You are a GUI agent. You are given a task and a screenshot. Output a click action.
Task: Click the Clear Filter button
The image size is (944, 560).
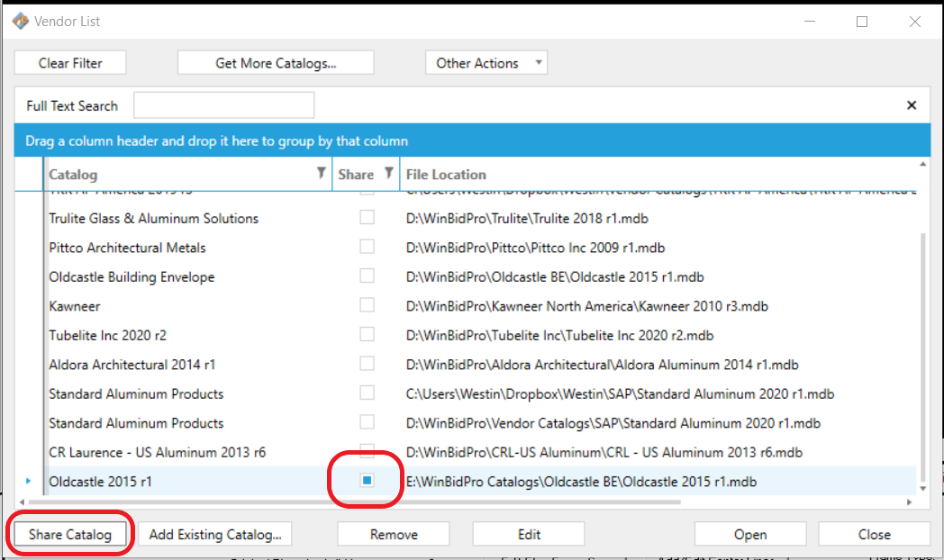pos(70,62)
